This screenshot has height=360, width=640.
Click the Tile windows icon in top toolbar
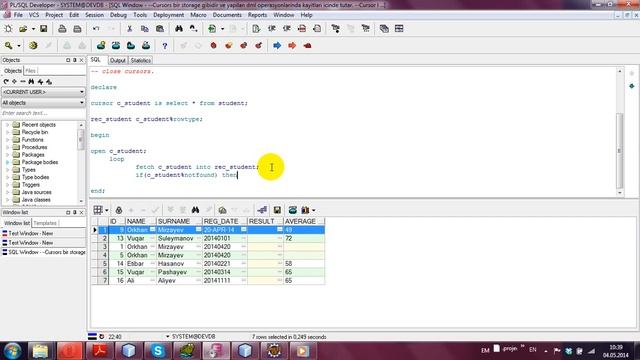click(x=399, y=29)
